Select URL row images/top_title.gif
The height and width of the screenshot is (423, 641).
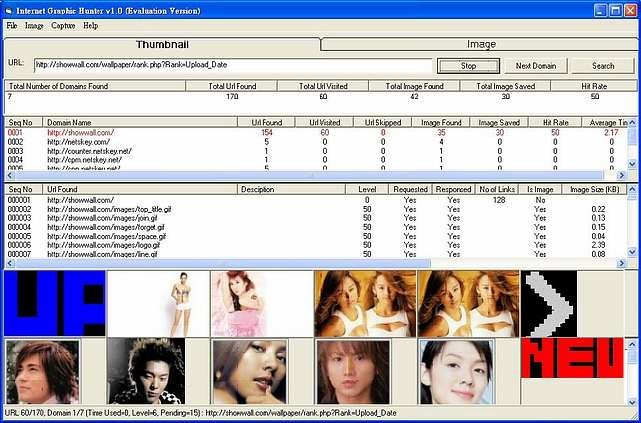[x=316, y=209]
